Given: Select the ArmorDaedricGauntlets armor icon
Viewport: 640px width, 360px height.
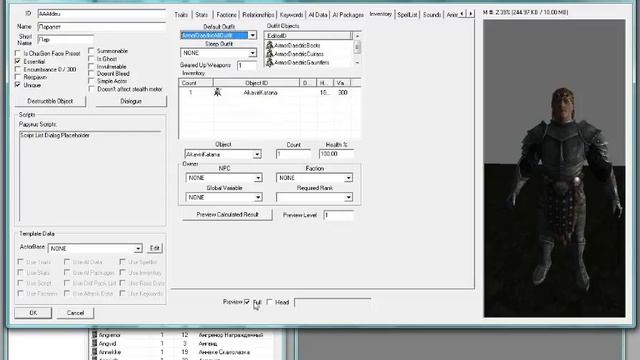Looking at the screenshot, I should pos(269,62).
